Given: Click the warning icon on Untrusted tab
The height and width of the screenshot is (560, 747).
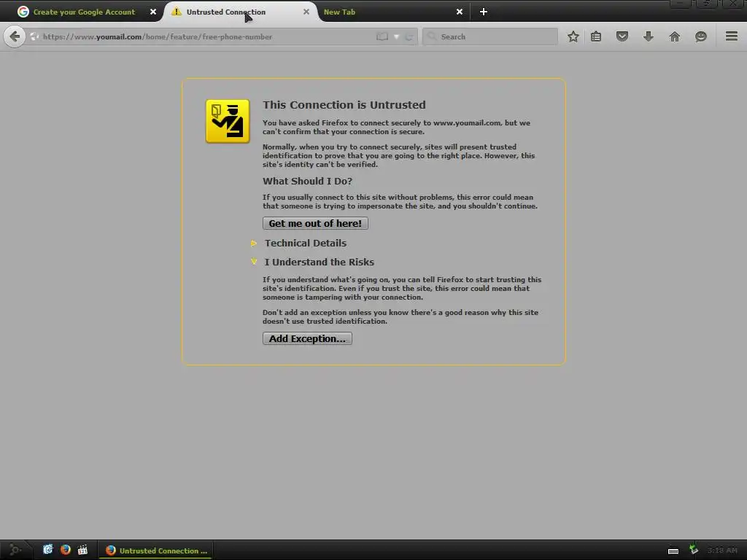Looking at the screenshot, I should (x=177, y=12).
